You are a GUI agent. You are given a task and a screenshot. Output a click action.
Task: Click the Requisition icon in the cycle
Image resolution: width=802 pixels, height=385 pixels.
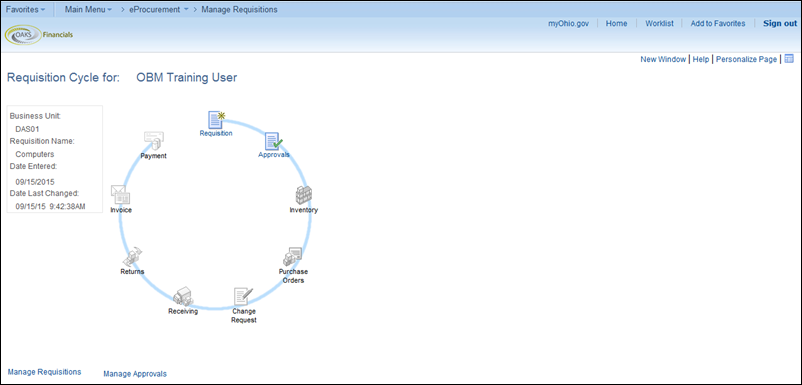click(x=217, y=120)
